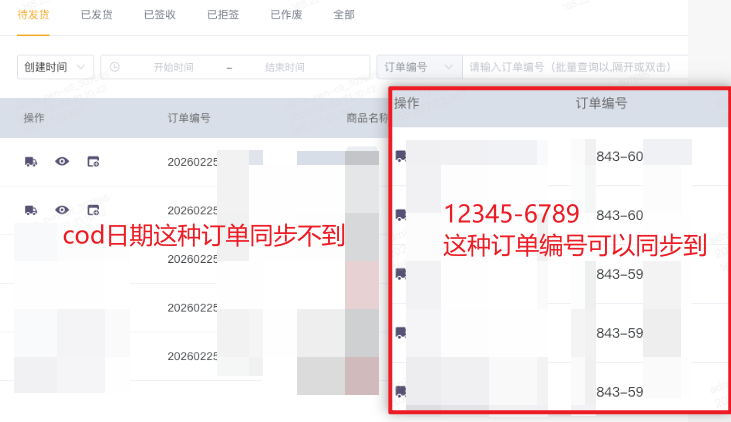Expand the 订单编号 search type dropdown
731x422 pixels.
point(419,67)
